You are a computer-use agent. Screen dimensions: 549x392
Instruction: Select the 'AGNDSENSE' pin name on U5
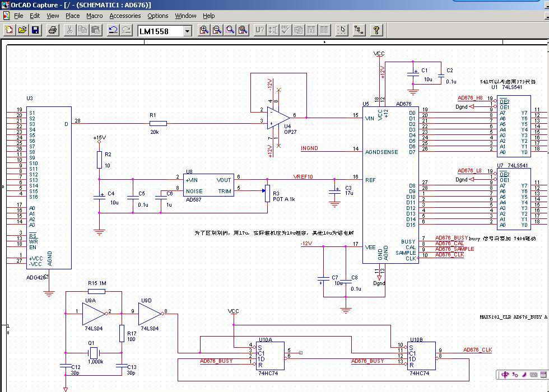click(x=381, y=152)
